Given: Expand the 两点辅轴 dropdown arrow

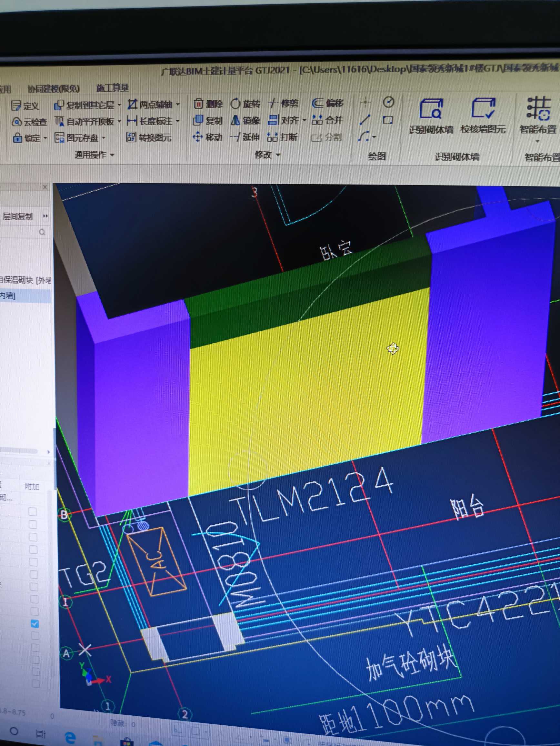Looking at the screenshot, I should pos(178,104).
